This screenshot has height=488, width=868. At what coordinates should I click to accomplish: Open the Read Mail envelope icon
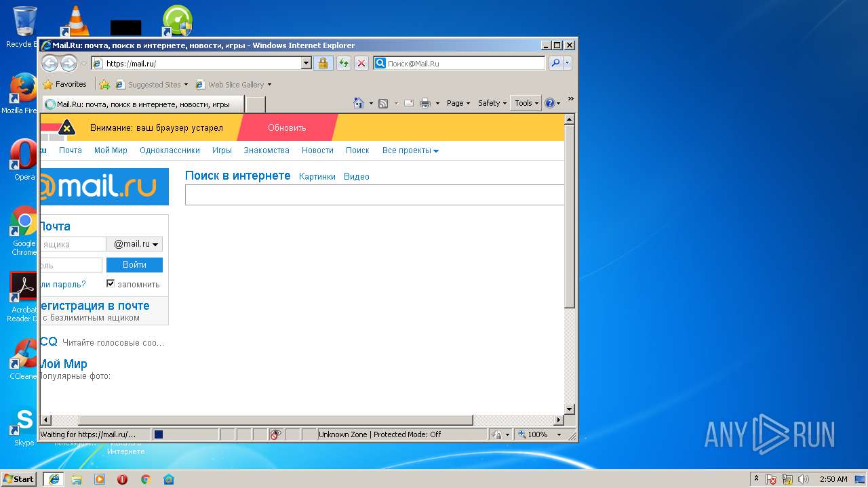coord(409,103)
